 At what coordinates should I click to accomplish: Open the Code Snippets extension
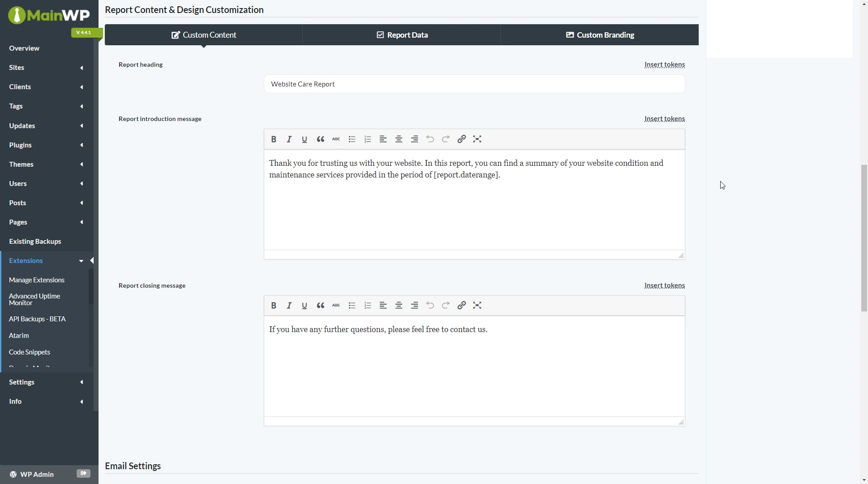pos(30,352)
